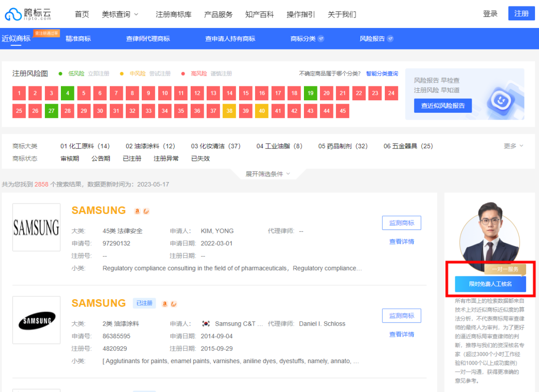
Task: Select yellow class 38 tile in risk grid
Action: click(229, 111)
